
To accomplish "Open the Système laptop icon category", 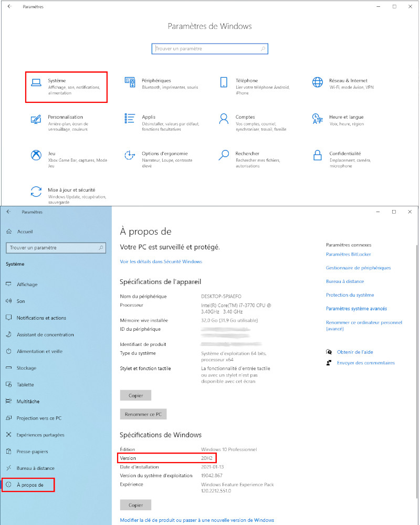I will point(36,82).
